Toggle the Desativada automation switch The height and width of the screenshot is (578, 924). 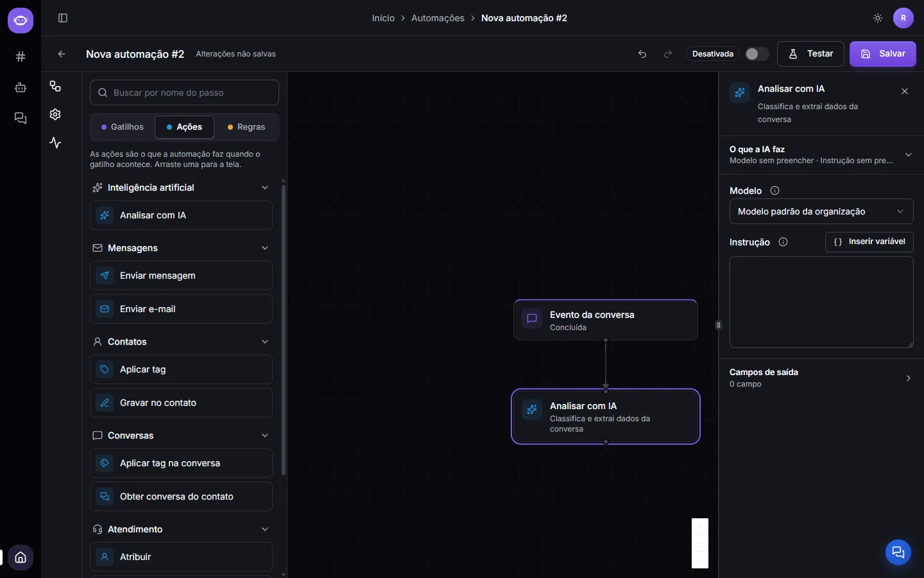757,54
